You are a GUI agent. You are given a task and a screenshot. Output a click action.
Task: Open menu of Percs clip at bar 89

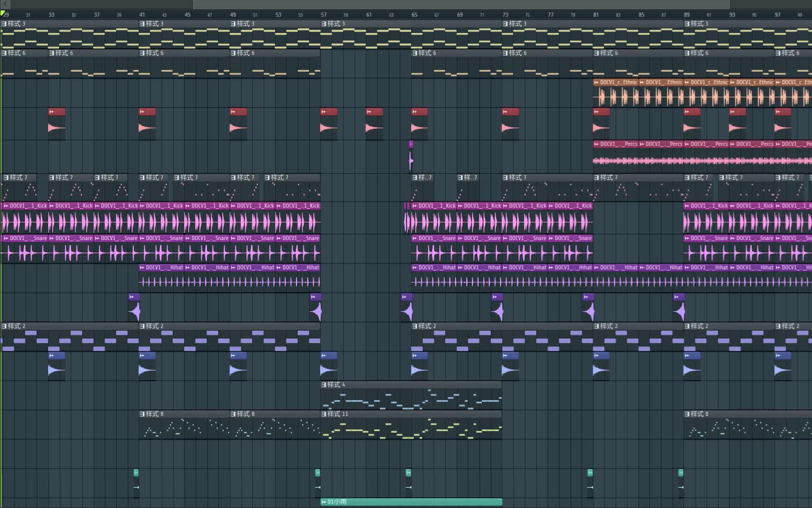pyautogui.click(x=687, y=144)
